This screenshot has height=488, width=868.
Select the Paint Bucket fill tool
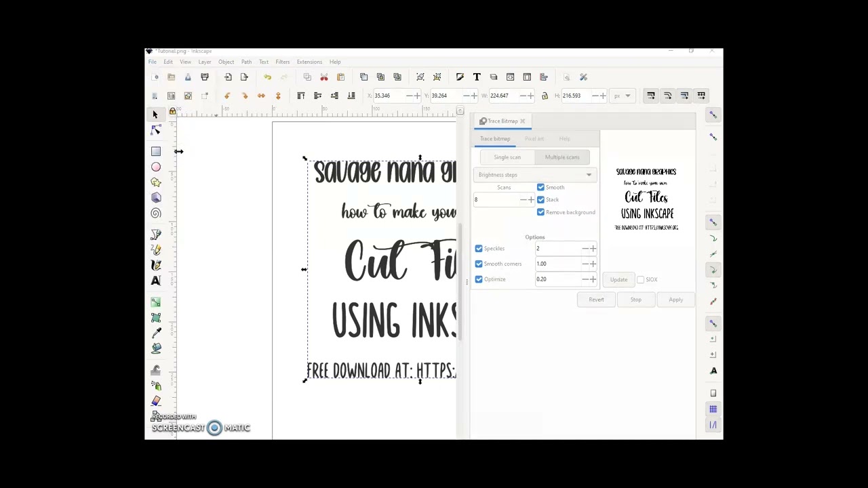point(156,348)
